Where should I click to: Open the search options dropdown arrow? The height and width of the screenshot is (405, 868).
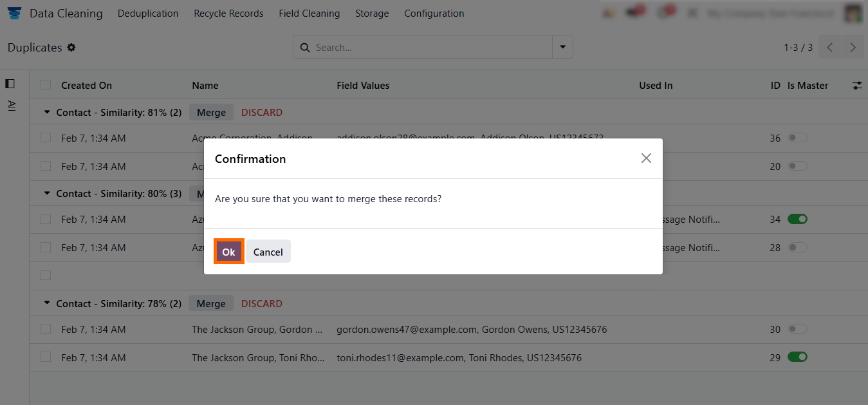(x=562, y=47)
